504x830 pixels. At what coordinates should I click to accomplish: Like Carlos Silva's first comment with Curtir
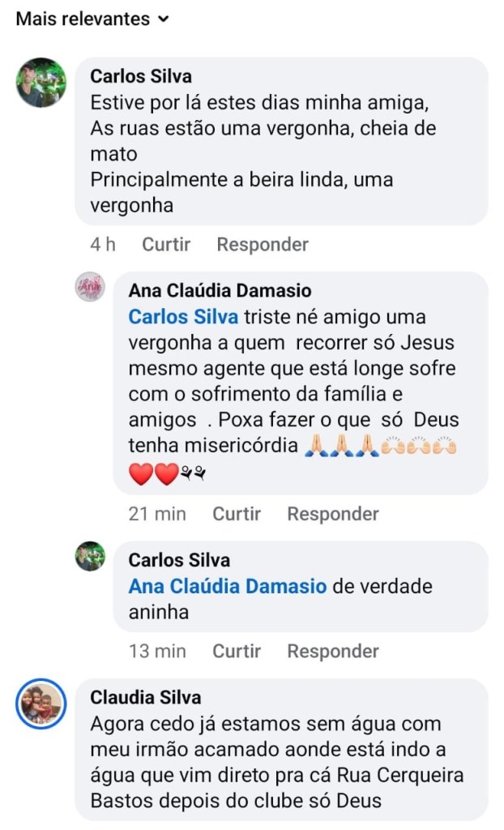click(x=166, y=244)
